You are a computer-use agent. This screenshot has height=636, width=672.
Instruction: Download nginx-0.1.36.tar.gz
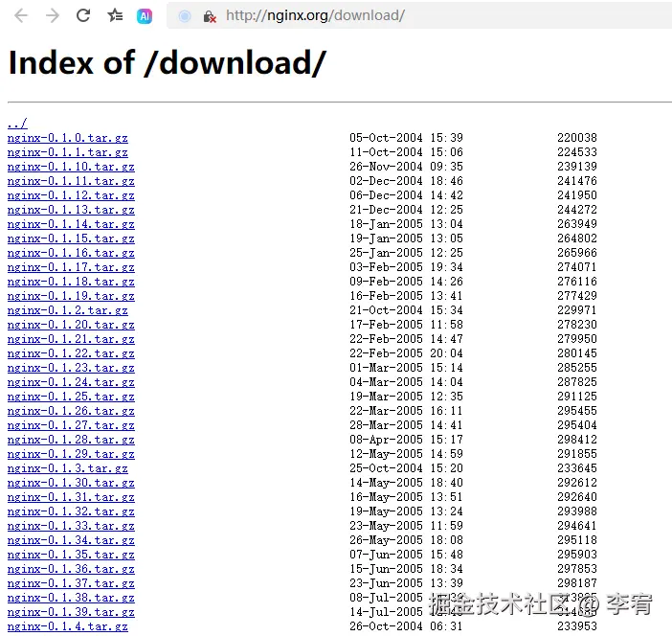(x=71, y=569)
